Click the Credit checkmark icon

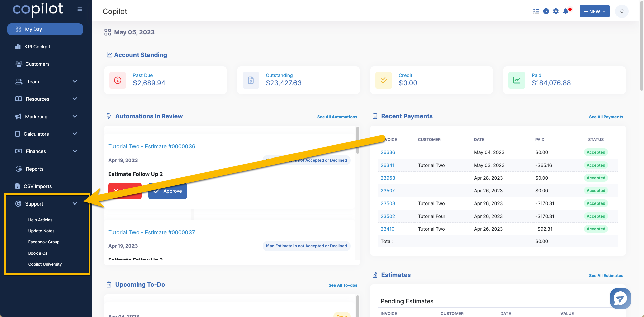[384, 80]
